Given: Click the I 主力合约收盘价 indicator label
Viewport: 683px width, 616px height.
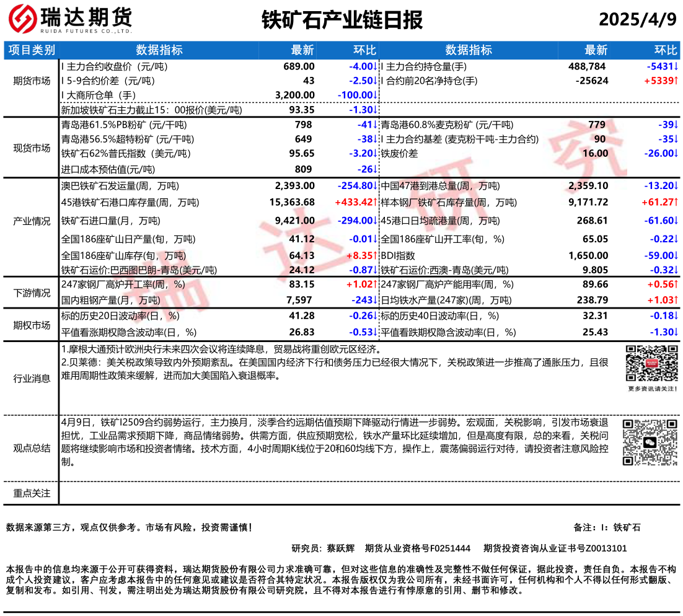Looking at the screenshot, I should point(115,67).
